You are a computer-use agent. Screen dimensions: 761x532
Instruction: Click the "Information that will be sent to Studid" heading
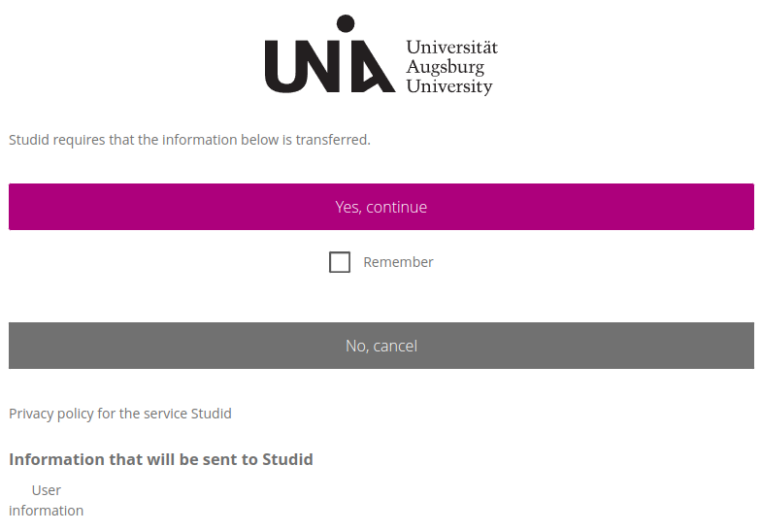click(x=161, y=459)
